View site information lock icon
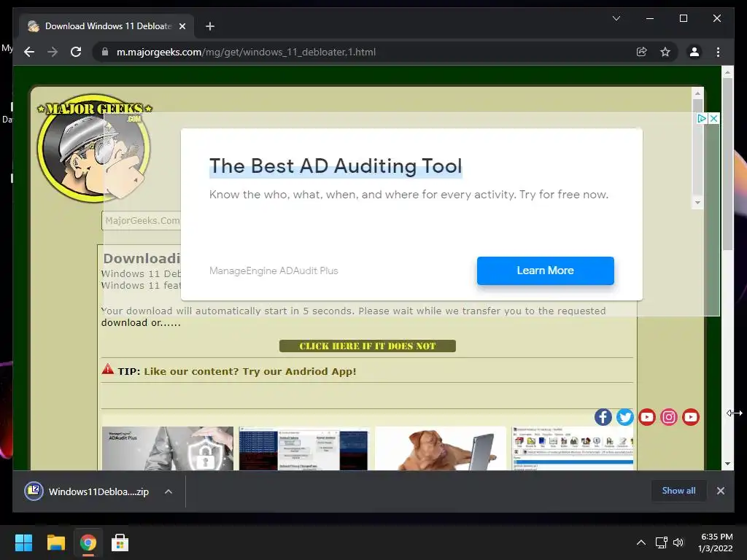The image size is (747, 560). (105, 52)
